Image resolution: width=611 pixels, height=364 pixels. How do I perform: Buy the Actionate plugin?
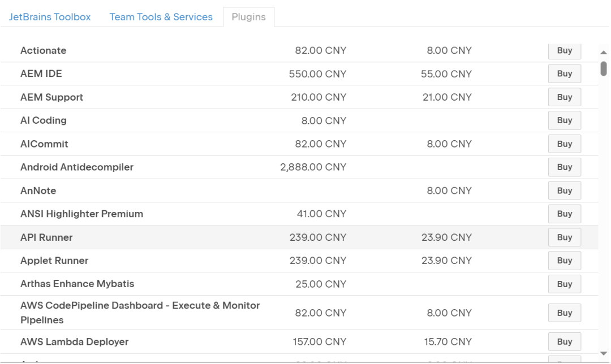tap(564, 51)
